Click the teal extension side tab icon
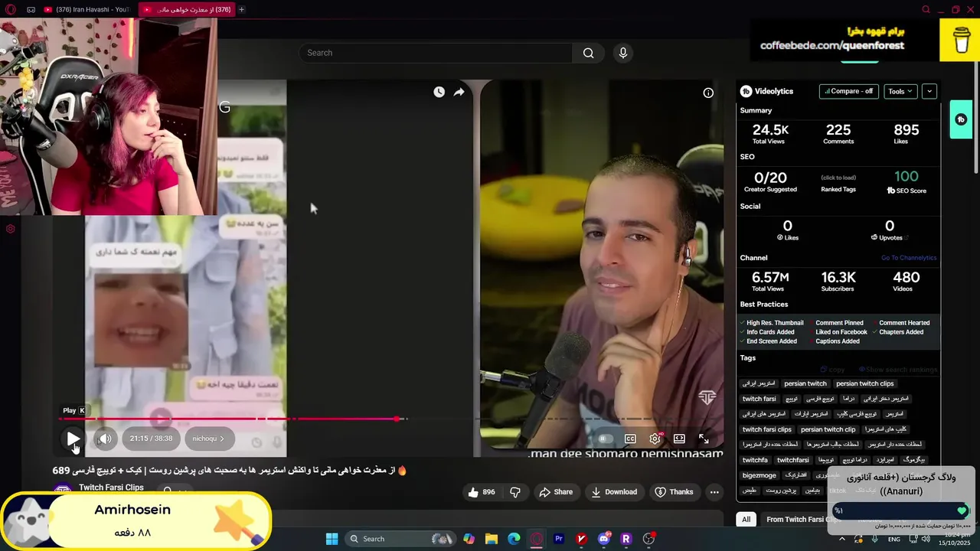This screenshot has width=980, height=551. 961,119
